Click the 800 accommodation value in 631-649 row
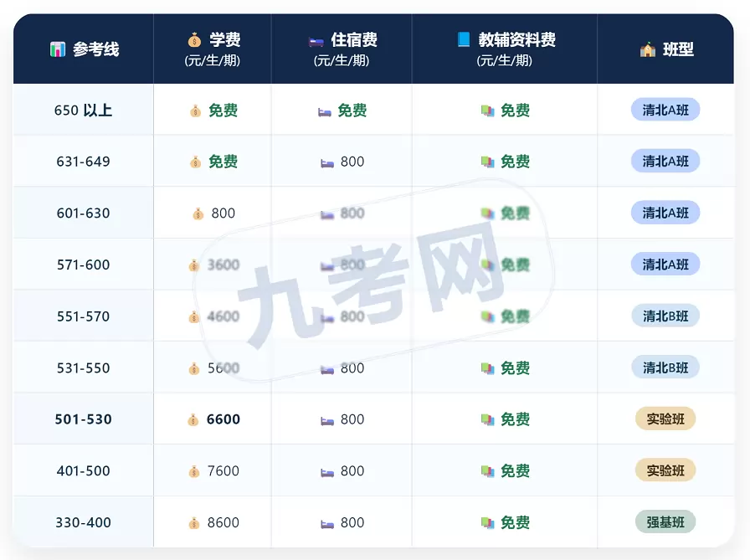Screen dimensions: 750x560 [x=352, y=162]
